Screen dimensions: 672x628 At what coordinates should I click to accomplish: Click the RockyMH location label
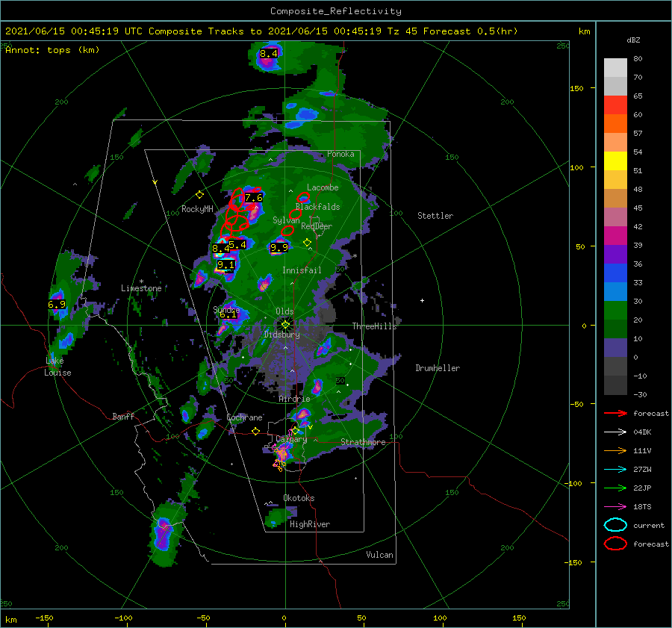(x=197, y=209)
